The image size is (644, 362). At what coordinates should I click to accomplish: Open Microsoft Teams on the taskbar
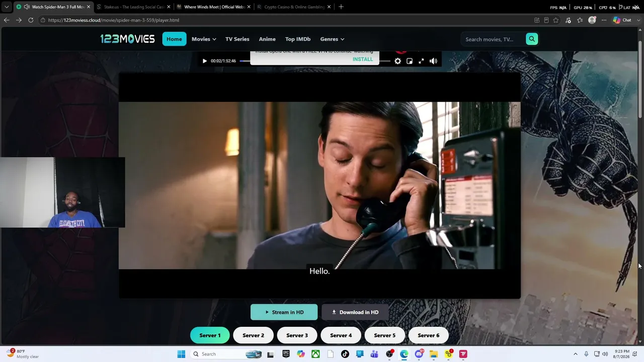(374, 354)
